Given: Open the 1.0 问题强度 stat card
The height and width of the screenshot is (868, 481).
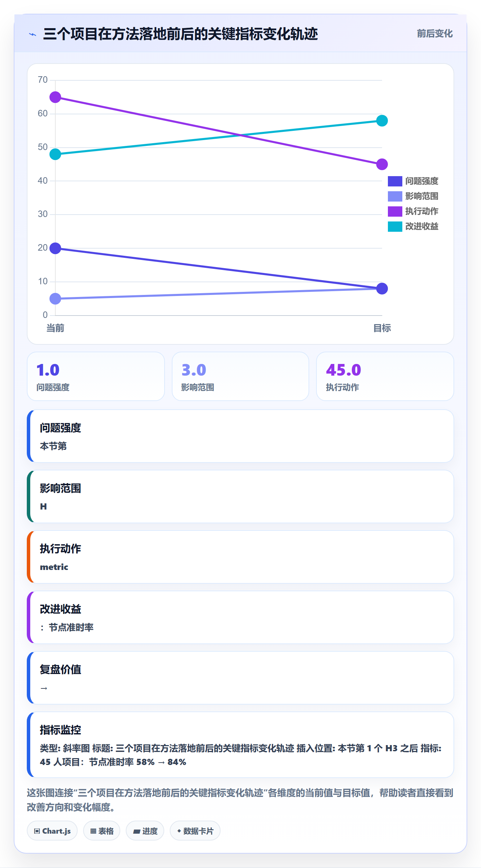Looking at the screenshot, I should (x=96, y=376).
